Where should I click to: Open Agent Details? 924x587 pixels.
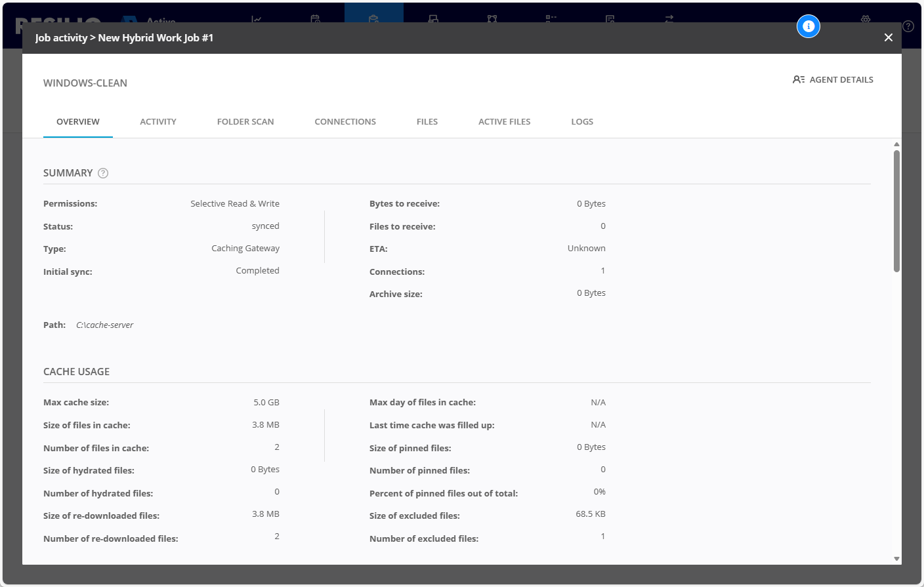833,79
